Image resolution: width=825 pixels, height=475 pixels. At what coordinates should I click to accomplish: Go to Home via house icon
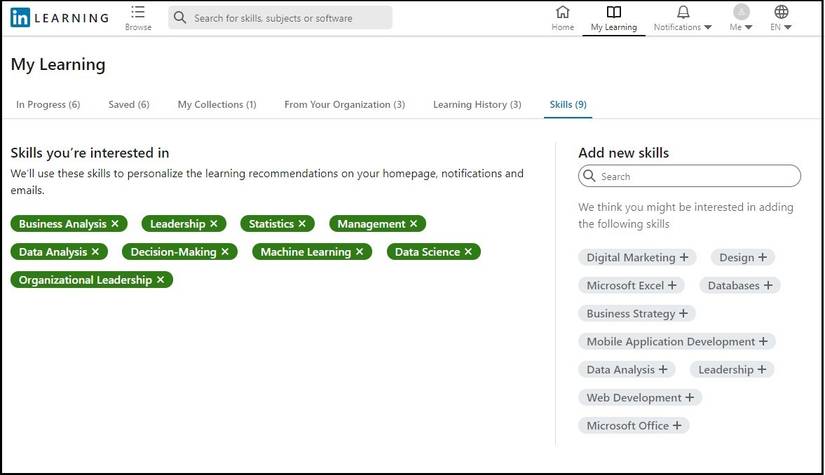click(x=562, y=12)
